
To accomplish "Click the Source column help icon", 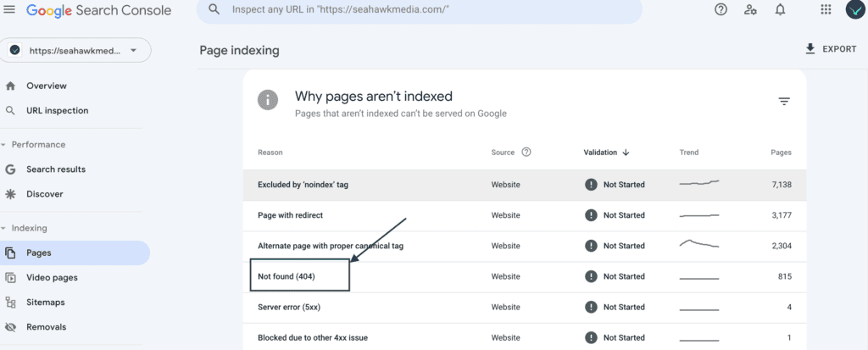I will 526,153.
